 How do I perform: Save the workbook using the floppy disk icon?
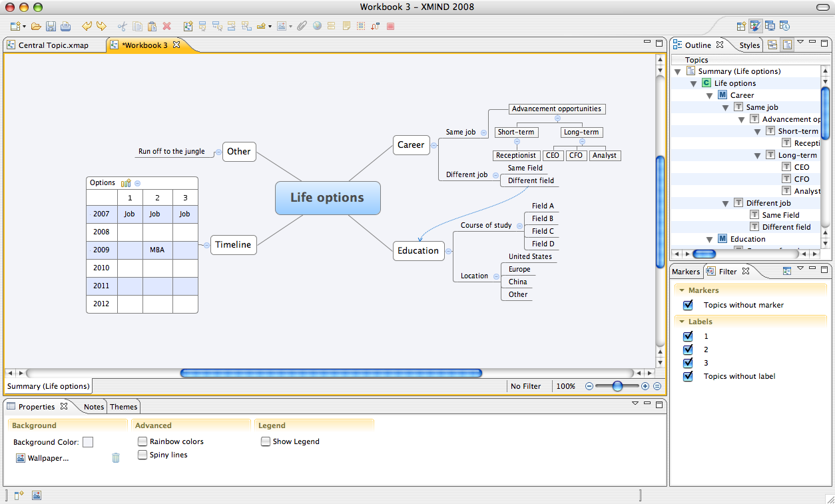[51, 27]
